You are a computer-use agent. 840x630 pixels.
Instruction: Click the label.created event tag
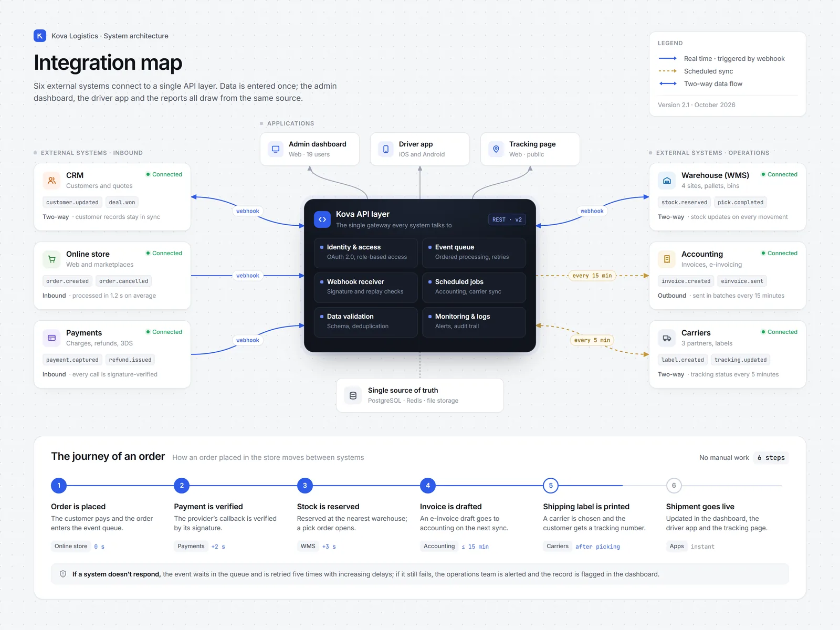(x=683, y=360)
